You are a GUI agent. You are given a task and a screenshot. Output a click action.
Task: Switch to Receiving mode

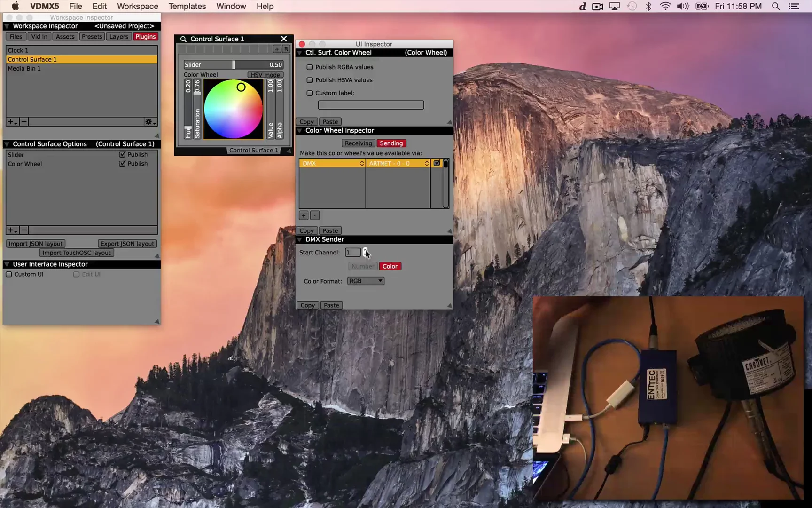tap(358, 143)
